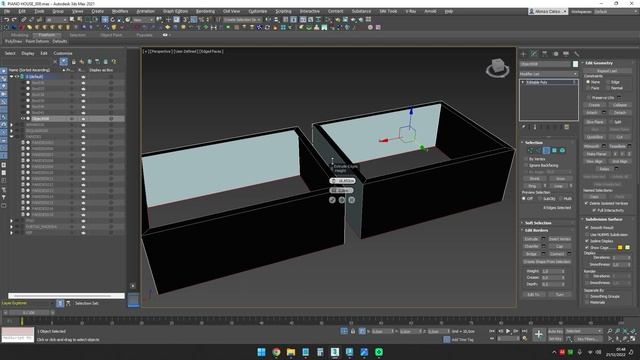This screenshot has height=360, width=640.
Task: Select the Edge constraint radio
Action: tap(608, 82)
